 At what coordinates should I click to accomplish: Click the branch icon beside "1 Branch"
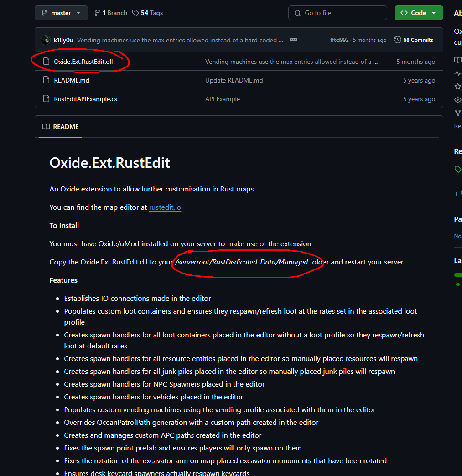point(99,13)
